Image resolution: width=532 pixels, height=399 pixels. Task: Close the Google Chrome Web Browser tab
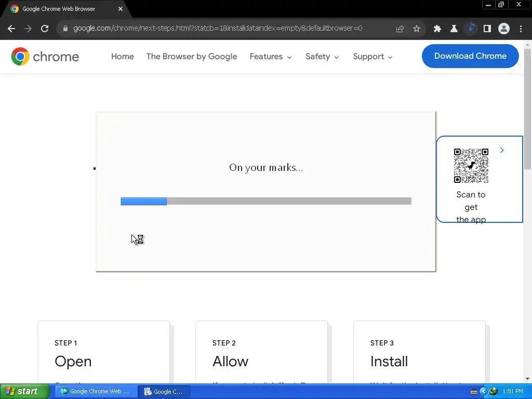(121, 9)
